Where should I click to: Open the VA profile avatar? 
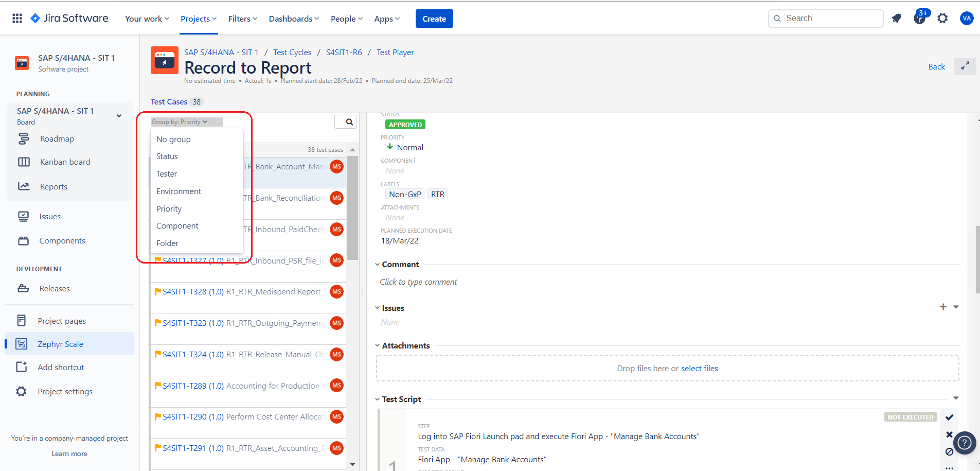(x=967, y=18)
